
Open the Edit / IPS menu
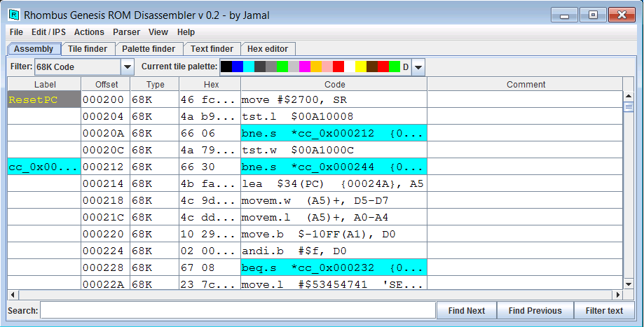48,32
